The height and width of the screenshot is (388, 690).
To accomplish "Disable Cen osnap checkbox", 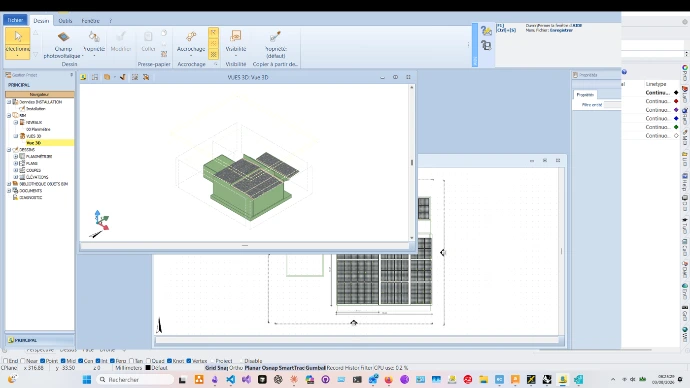I will click(x=81, y=361).
